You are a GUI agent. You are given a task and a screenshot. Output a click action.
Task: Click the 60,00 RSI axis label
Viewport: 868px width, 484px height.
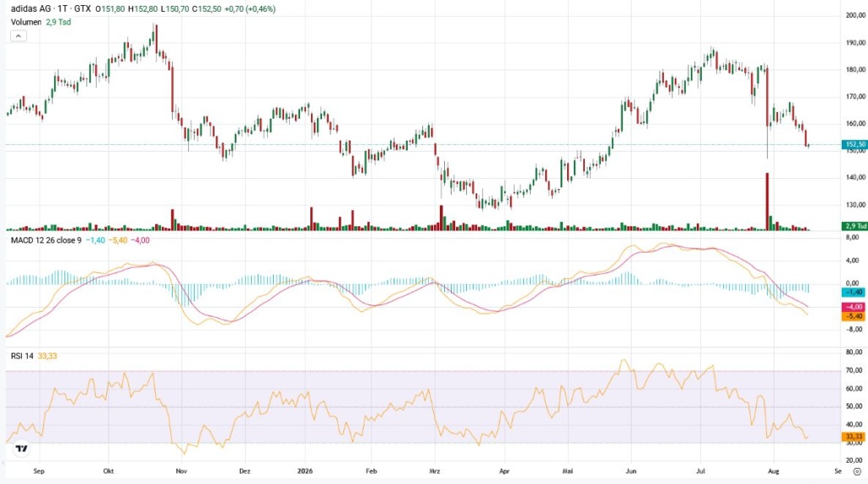(854, 388)
